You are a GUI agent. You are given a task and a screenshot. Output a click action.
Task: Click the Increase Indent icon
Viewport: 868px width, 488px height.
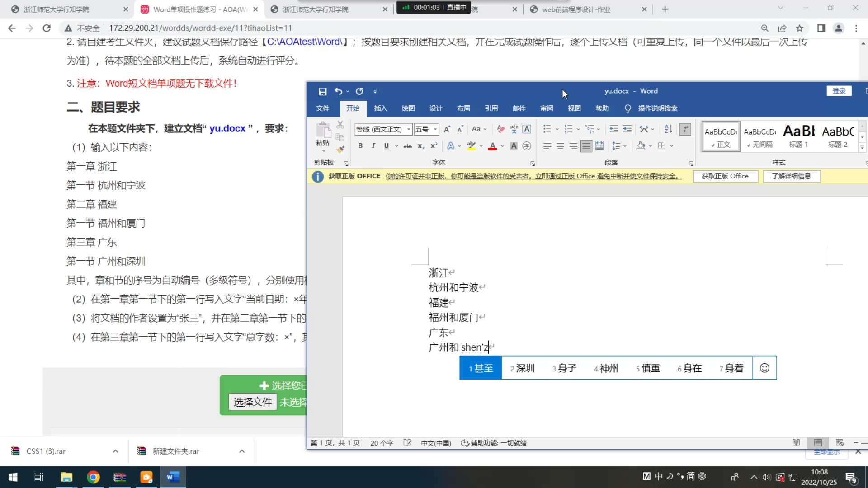pos(627,129)
